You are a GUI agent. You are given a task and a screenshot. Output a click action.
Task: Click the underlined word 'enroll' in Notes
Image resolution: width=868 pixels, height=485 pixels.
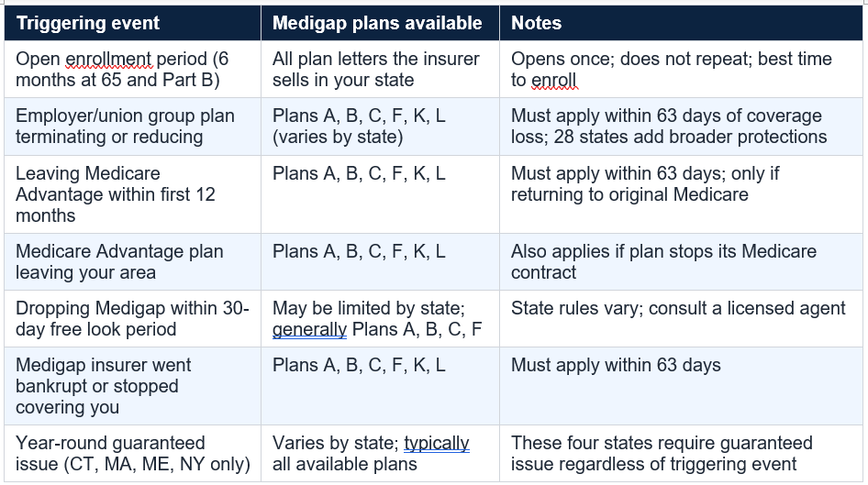(553, 80)
